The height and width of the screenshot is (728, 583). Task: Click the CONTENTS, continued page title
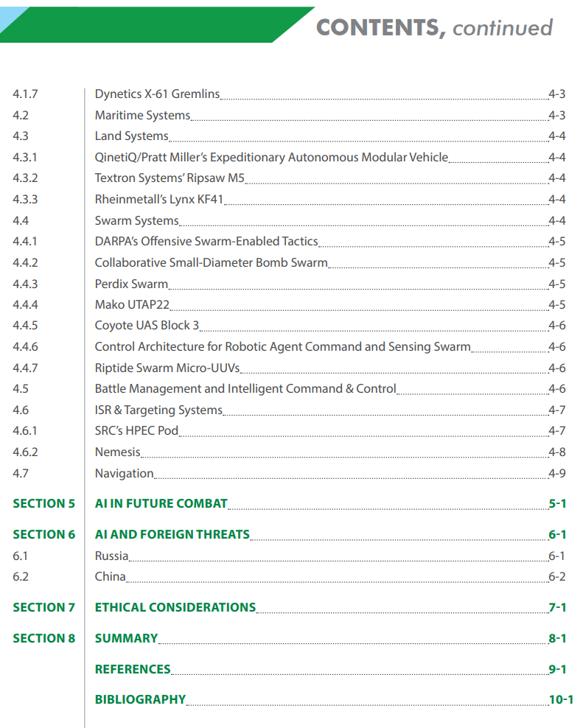coord(434,27)
